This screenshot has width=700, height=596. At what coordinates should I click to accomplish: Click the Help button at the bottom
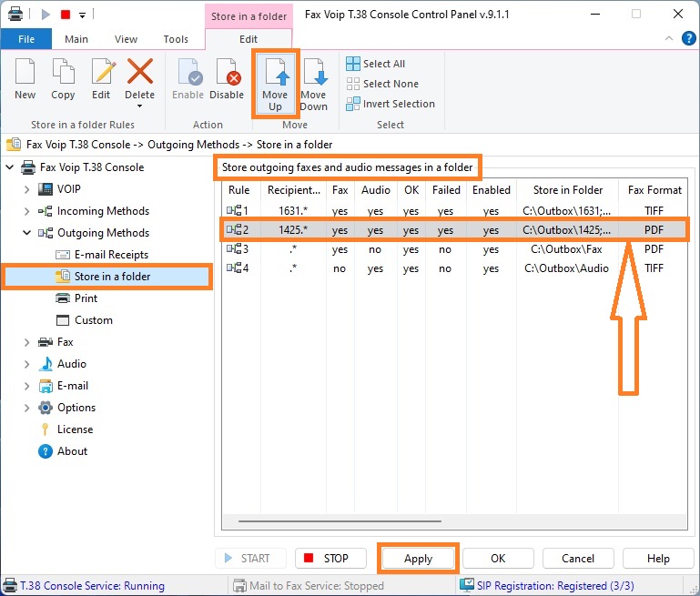[658, 559]
